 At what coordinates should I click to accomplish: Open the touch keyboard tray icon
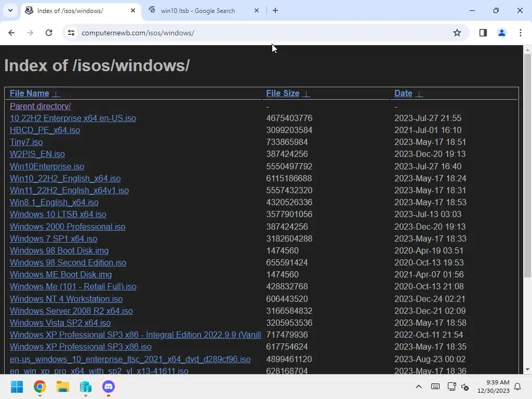pyautogui.click(x=435, y=387)
